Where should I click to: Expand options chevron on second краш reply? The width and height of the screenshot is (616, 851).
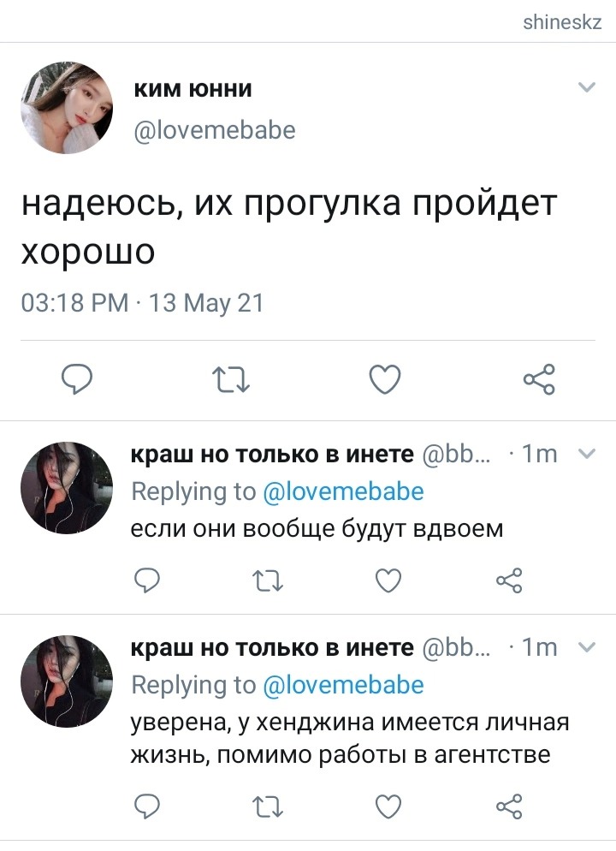coord(587,647)
